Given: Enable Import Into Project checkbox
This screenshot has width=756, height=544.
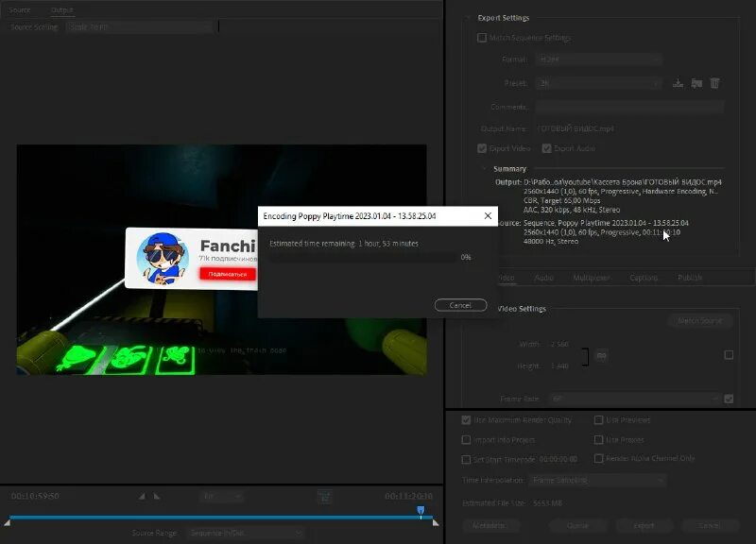Looking at the screenshot, I should tap(466, 440).
